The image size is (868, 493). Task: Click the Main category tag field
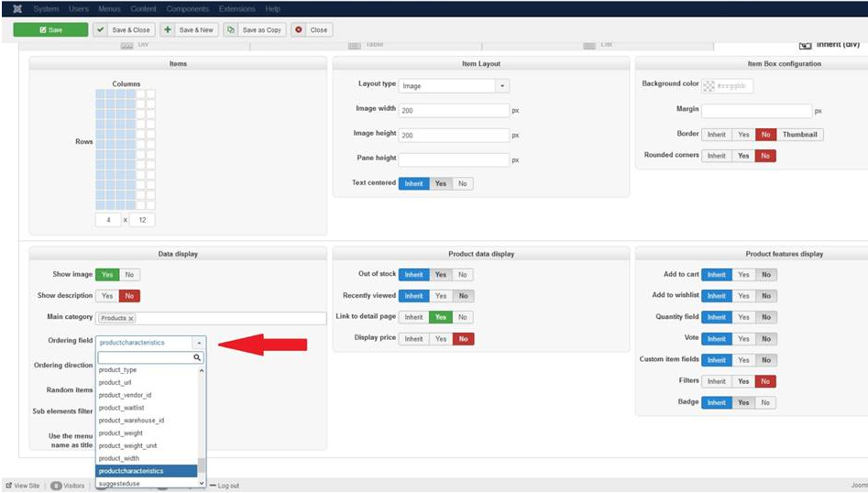point(211,318)
